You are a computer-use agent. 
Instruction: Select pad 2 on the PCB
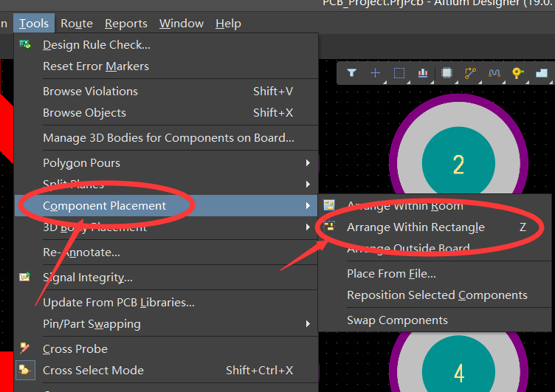[x=458, y=162]
